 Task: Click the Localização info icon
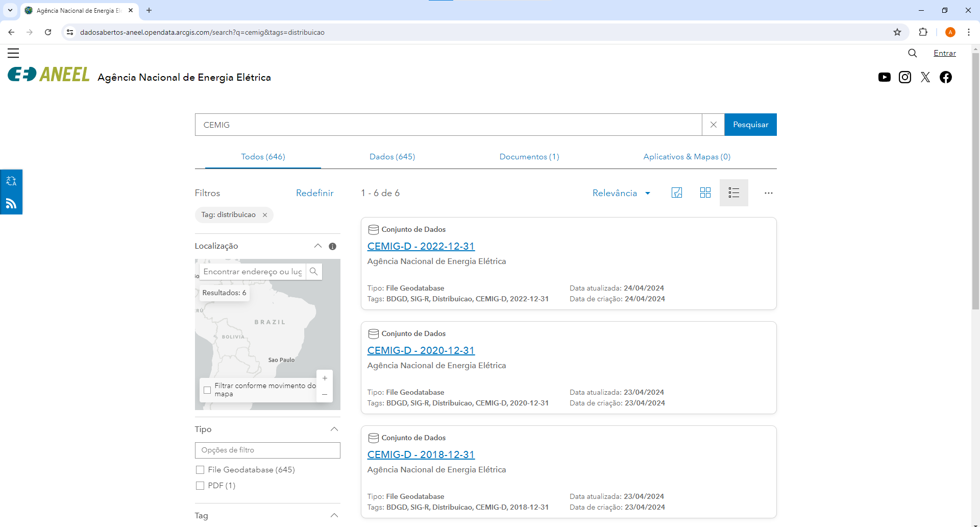point(333,246)
